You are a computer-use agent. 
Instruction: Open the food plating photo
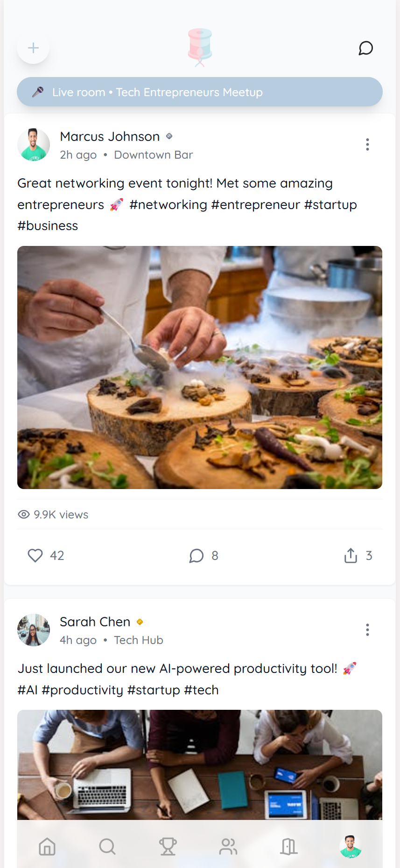coord(200,367)
